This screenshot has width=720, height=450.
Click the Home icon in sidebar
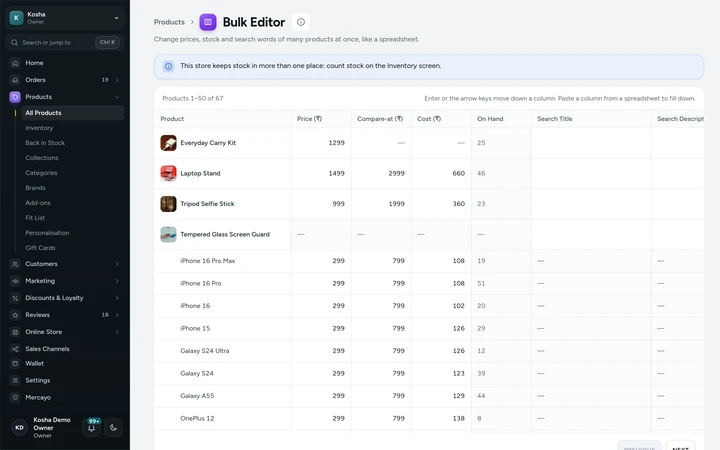[15, 63]
